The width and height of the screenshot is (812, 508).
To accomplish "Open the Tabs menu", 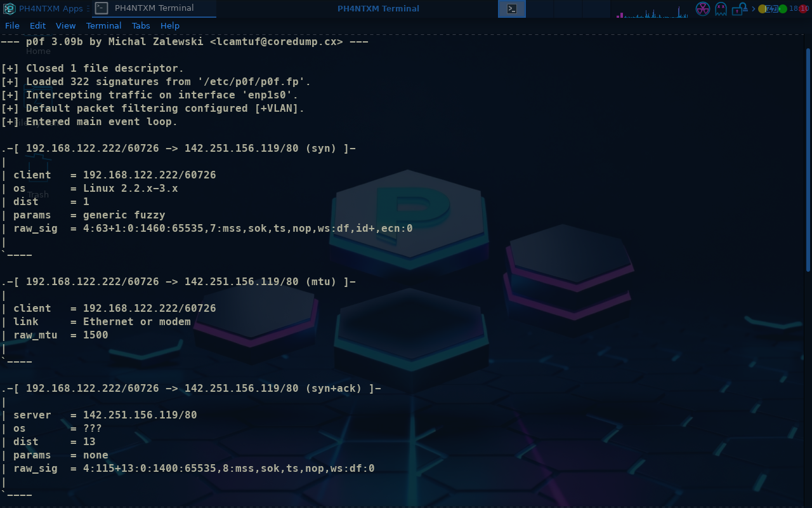I will click(x=141, y=26).
